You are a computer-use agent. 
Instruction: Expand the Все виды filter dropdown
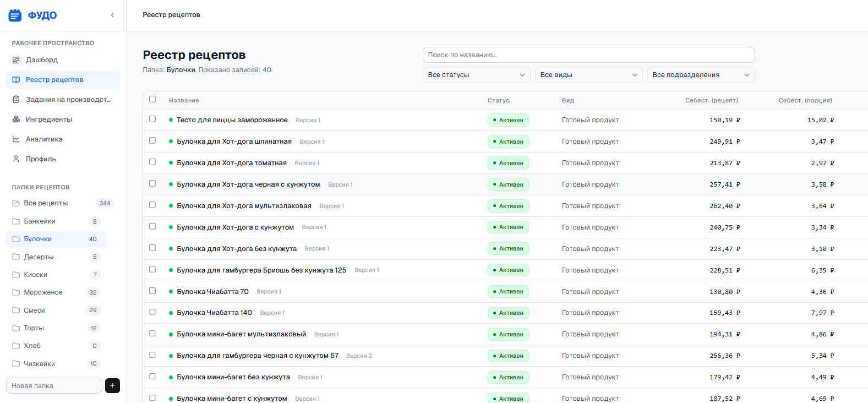[x=588, y=75]
